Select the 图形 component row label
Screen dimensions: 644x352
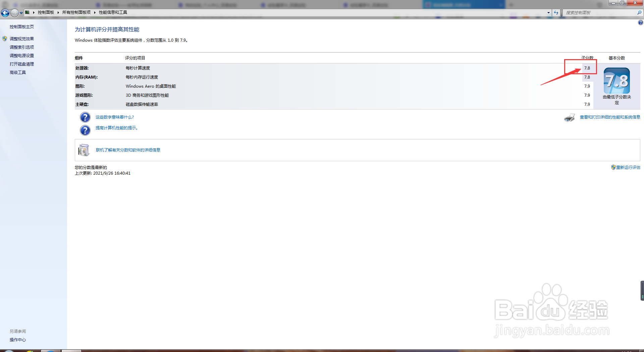80,86
